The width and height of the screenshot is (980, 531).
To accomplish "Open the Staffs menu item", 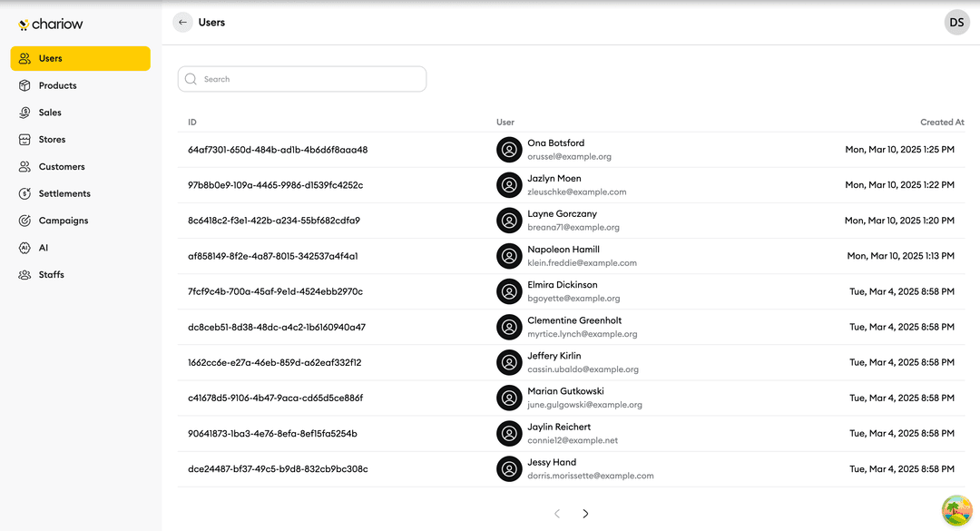I will (52, 275).
